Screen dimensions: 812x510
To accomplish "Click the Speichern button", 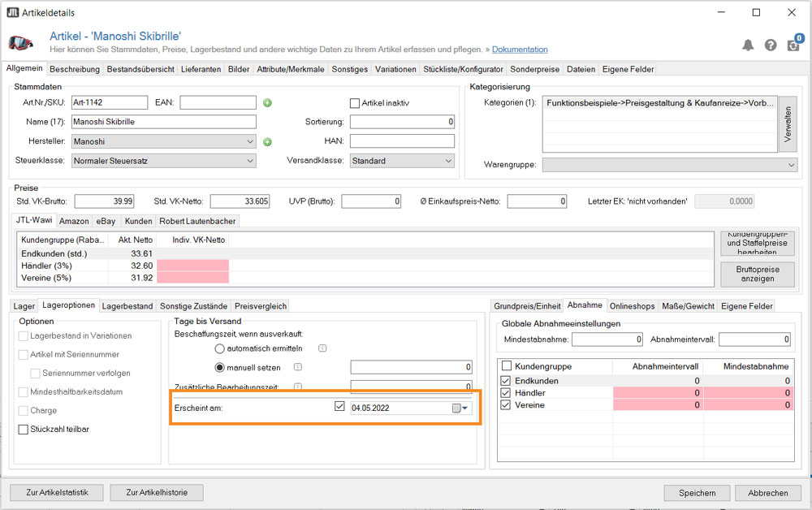I will [697, 493].
